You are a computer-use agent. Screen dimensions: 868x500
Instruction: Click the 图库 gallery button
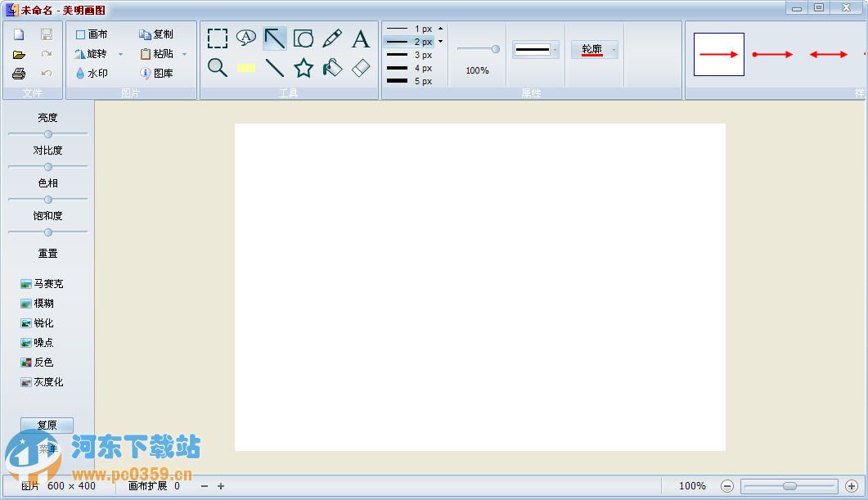pyautogui.click(x=156, y=73)
